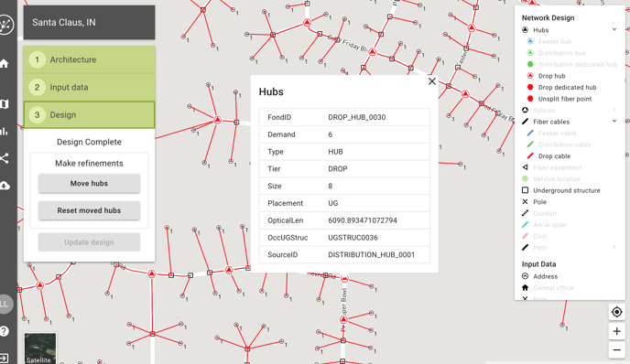Collapse the Fiber cables group chevron

[x=614, y=122]
